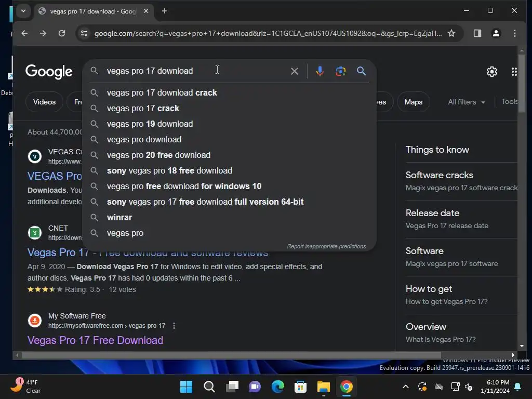Viewport: 532px width, 399px height.
Task: Expand 'Software' Magix vegas pro 17 software
Action: [461, 257]
